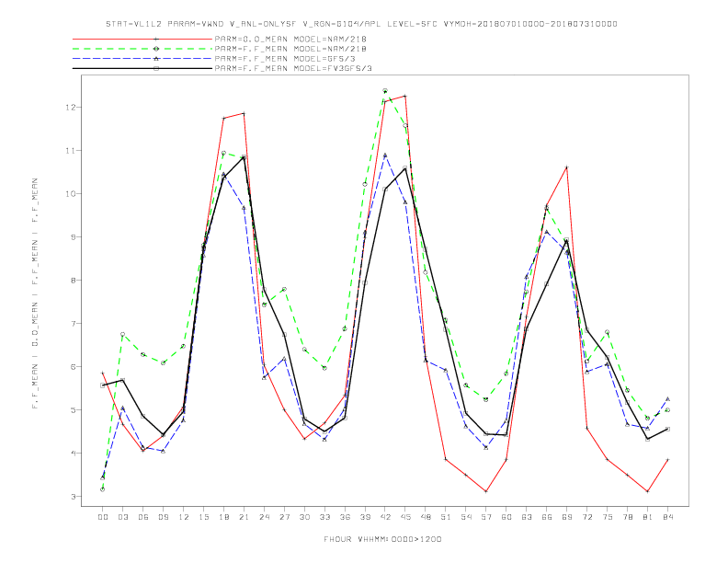Click x-axis hour label 57
This screenshot has width=728, height=563.
(x=486, y=517)
